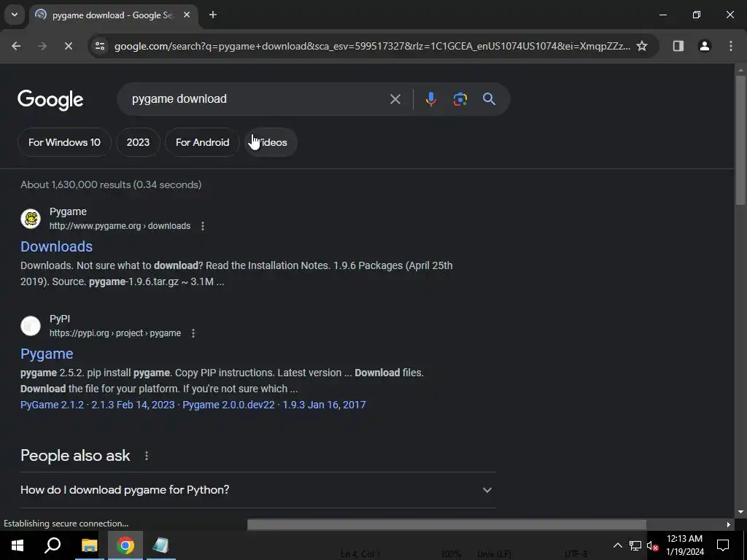Click the Google logo

pos(50,99)
